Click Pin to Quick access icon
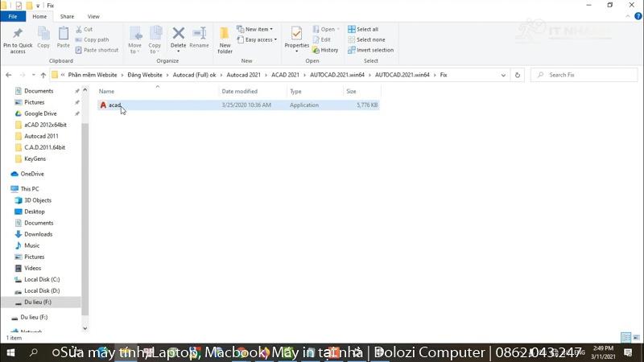The width and height of the screenshot is (644, 362). point(17,41)
